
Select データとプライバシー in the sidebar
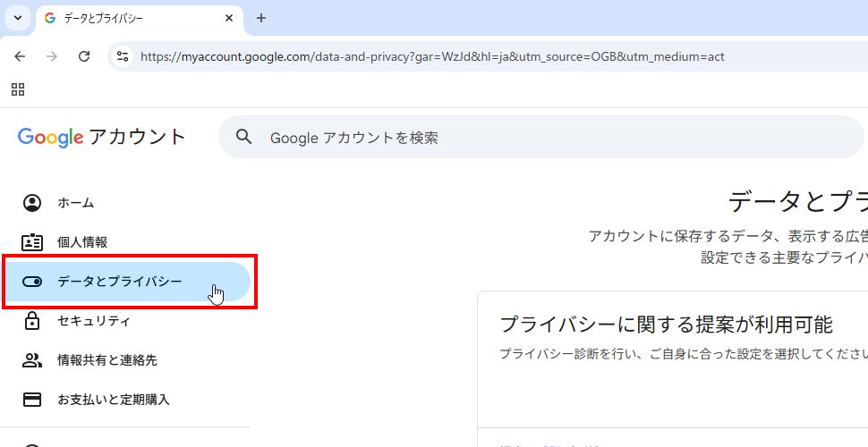tap(127, 282)
